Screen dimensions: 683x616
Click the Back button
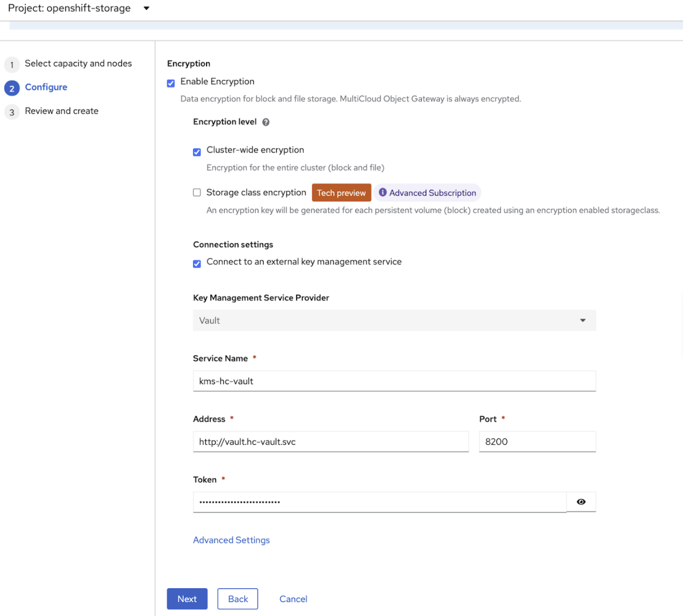pos(238,599)
